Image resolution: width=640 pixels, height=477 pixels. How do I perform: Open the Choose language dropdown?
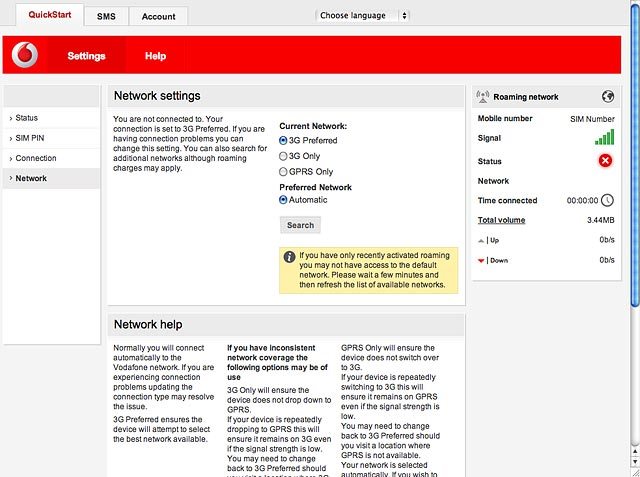[x=362, y=16]
